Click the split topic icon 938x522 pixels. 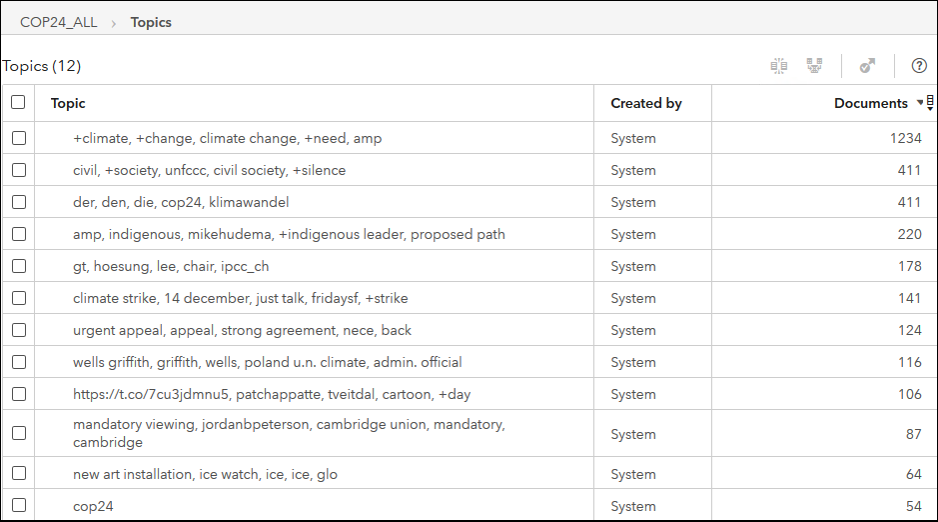pos(779,66)
